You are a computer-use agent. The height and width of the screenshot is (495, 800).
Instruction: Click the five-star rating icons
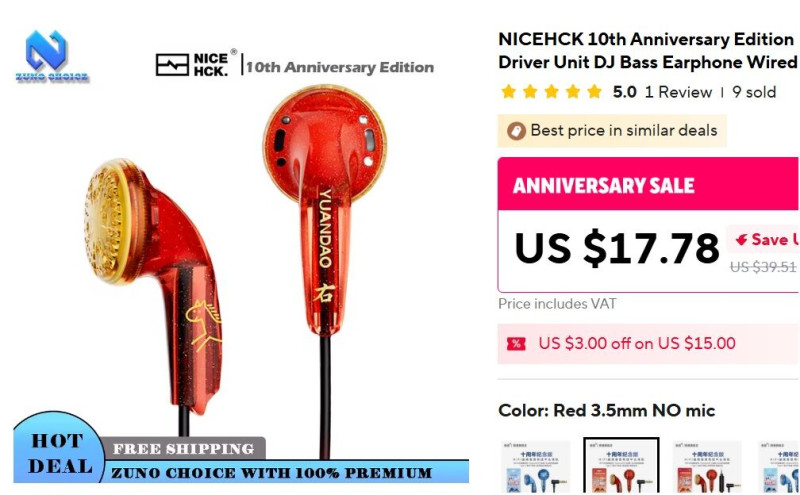(552, 92)
